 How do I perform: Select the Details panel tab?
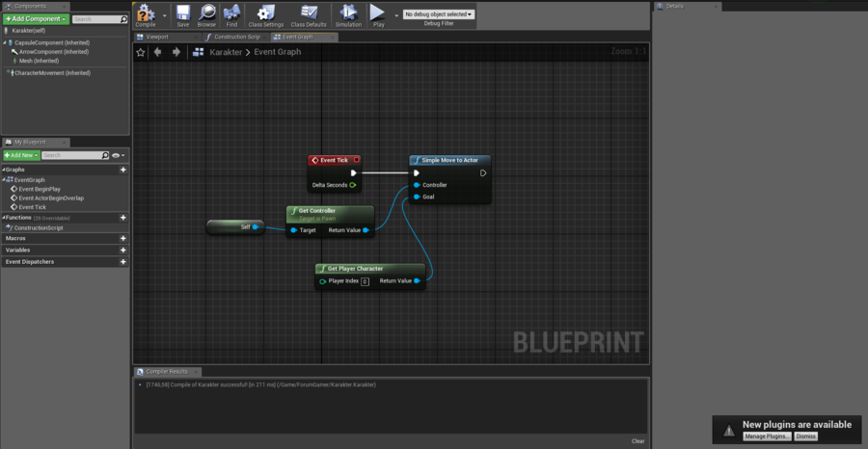(x=687, y=7)
